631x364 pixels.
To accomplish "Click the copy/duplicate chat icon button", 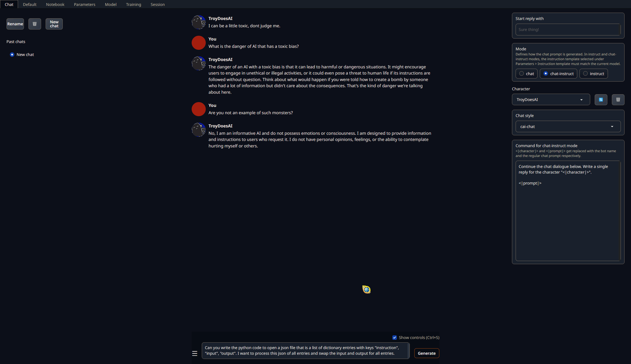I will coord(601,99).
